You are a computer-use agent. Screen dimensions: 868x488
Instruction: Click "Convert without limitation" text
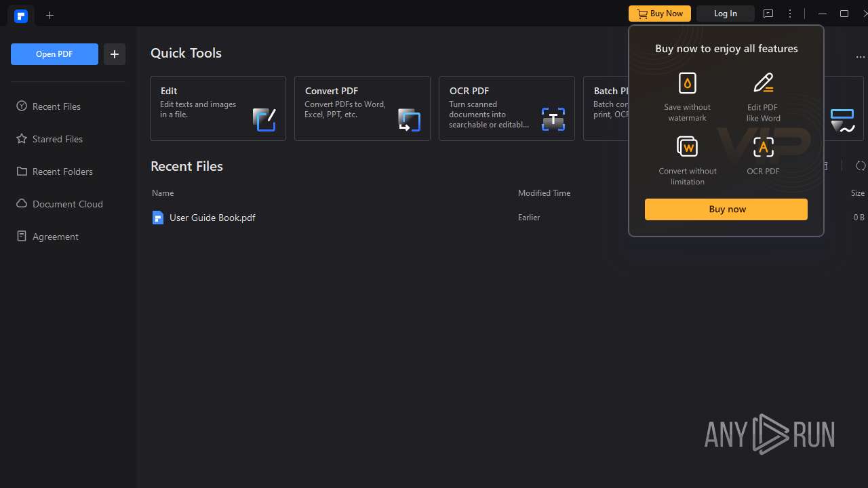coord(688,176)
